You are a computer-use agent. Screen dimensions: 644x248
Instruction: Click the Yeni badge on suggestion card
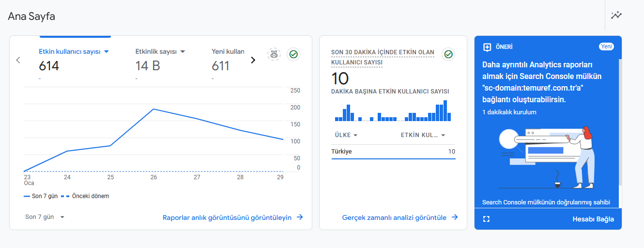click(606, 46)
